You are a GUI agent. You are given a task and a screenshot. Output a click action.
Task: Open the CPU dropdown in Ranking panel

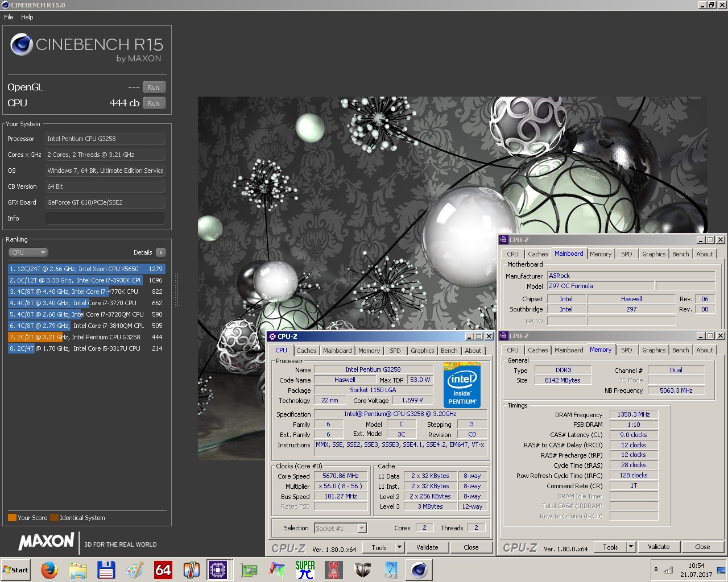(28, 252)
